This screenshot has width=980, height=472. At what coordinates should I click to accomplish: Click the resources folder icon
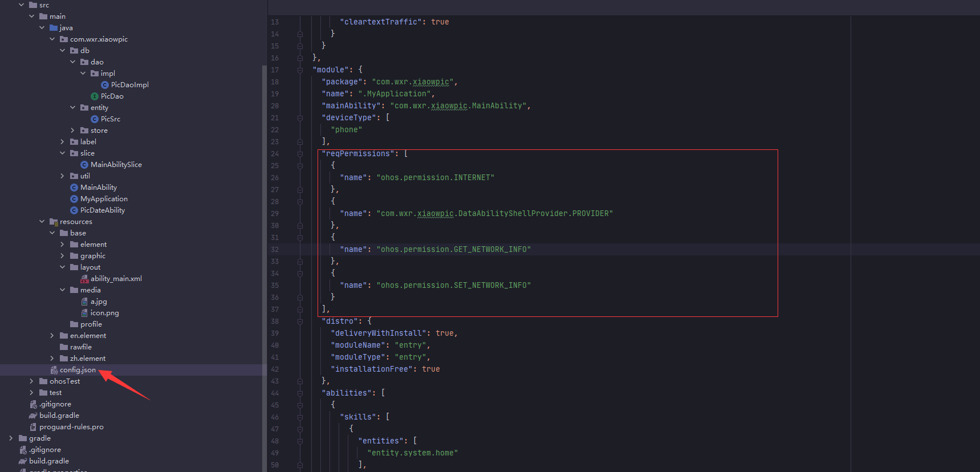point(54,222)
